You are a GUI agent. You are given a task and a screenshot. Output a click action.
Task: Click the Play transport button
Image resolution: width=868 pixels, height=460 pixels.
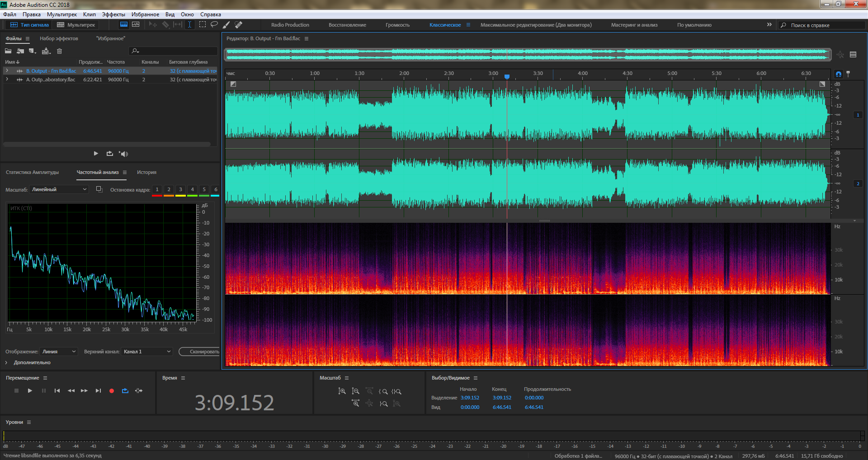[30, 390]
